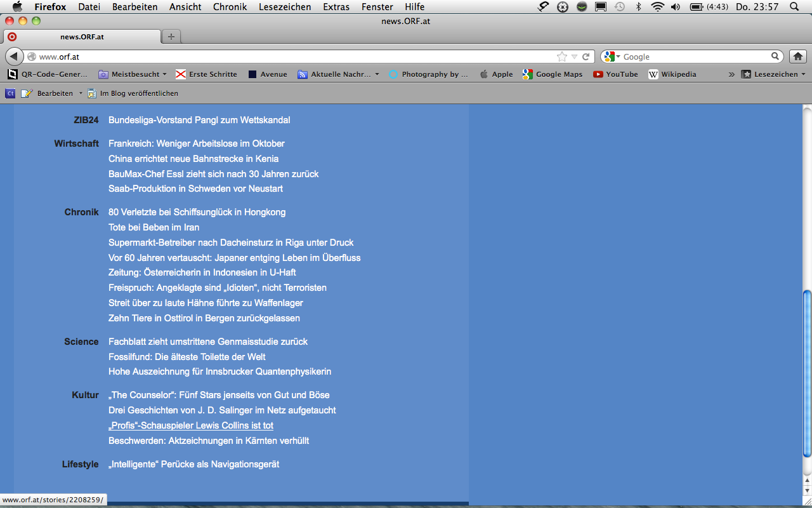Open the Apple bookmark
This screenshot has height=508, width=812.
pyautogui.click(x=496, y=74)
